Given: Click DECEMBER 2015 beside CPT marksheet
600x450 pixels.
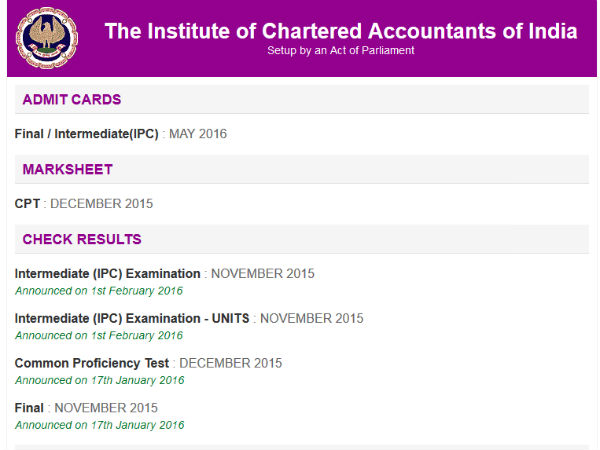Looking at the screenshot, I should 101,204.
